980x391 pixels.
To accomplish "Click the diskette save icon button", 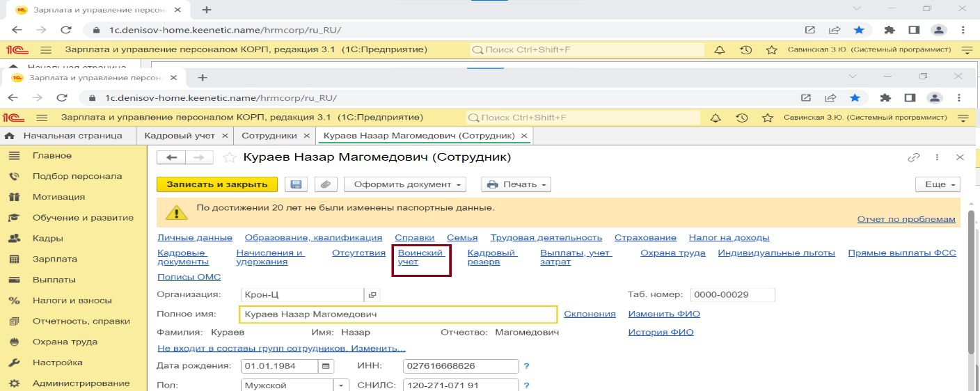I will 296,184.
